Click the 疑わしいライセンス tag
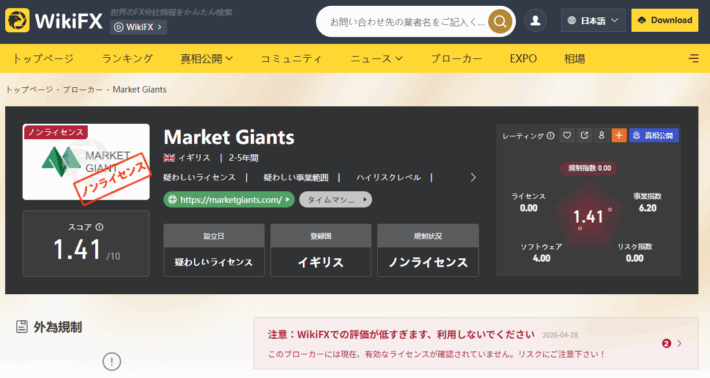This screenshot has height=378, width=710. click(x=199, y=177)
